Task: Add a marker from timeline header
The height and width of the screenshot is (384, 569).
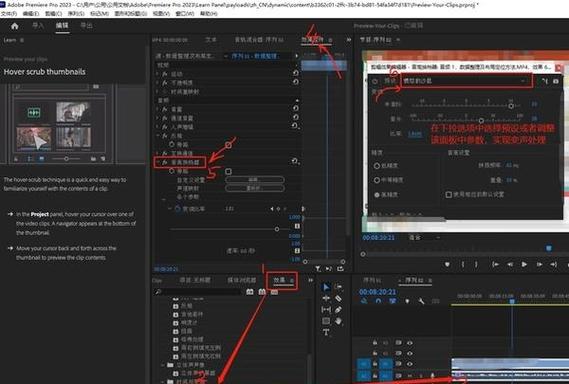Action: click(407, 301)
